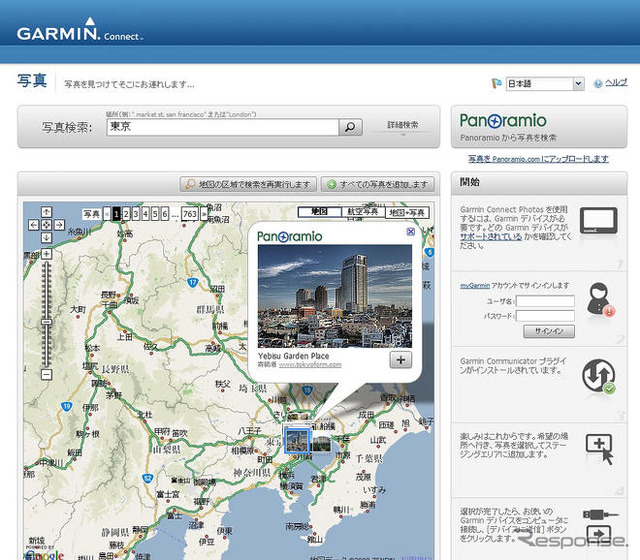Pan the map up with arrow control

click(46, 213)
